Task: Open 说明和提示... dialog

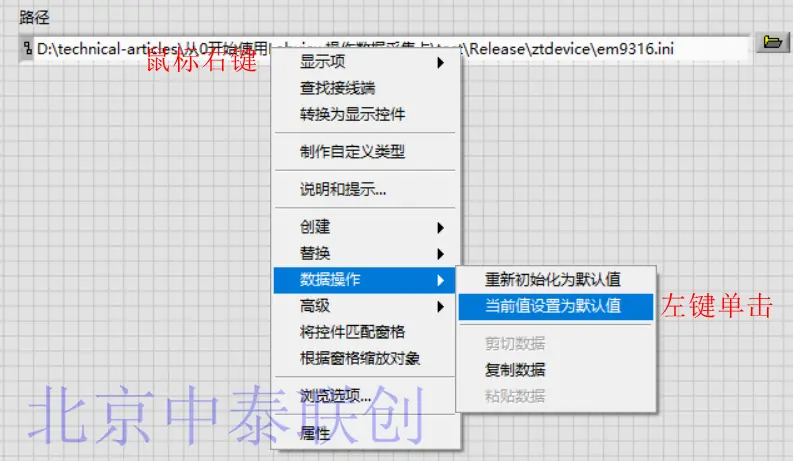Action: pyautogui.click(x=365, y=189)
